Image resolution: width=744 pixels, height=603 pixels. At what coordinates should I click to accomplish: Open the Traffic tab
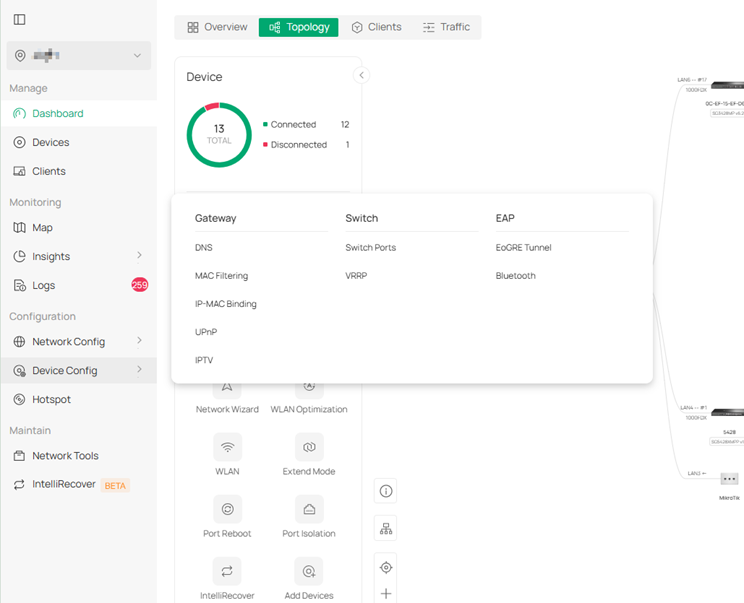[x=446, y=27]
